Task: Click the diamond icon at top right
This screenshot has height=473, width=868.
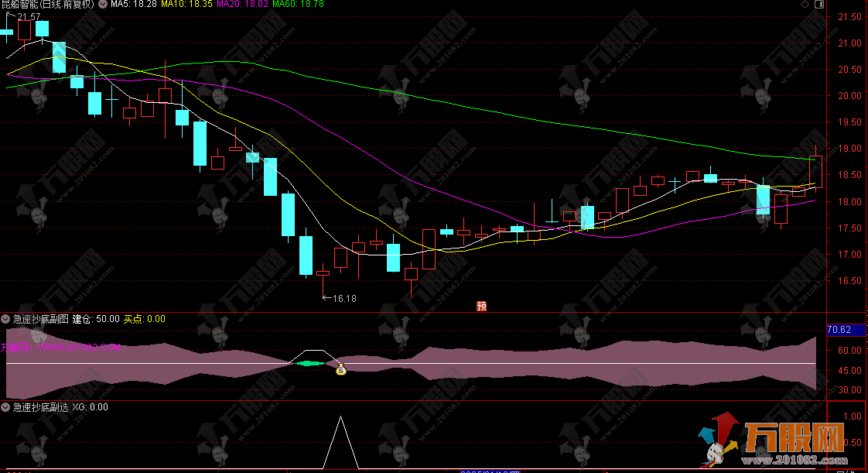Action: pos(805,5)
